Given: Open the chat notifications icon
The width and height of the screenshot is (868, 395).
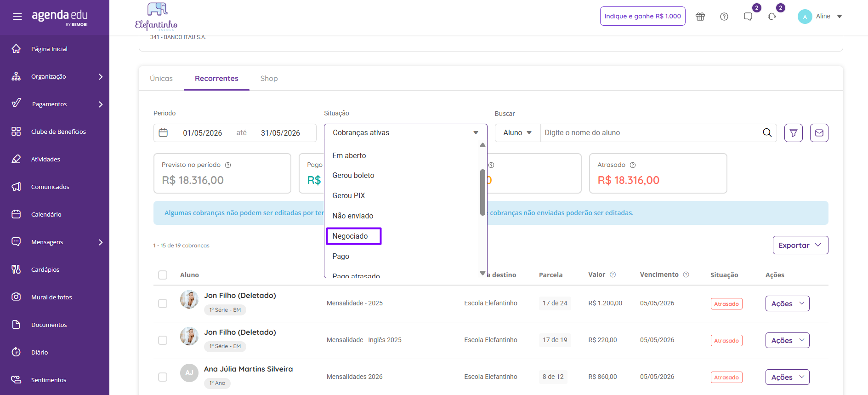Looking at the screenshot, I should [748, 17].
